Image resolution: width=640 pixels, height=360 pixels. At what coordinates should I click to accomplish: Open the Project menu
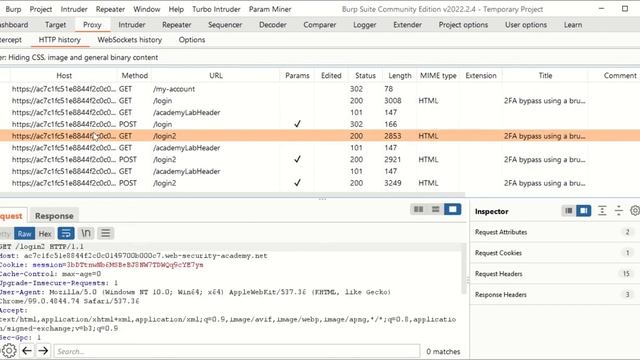pyautogui.click(x=41, y=9)
